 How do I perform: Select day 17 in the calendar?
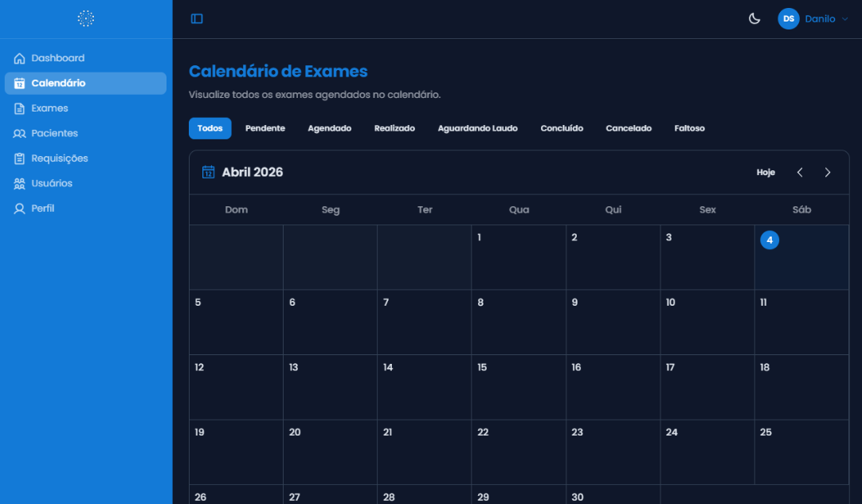[x=707, y=388]
